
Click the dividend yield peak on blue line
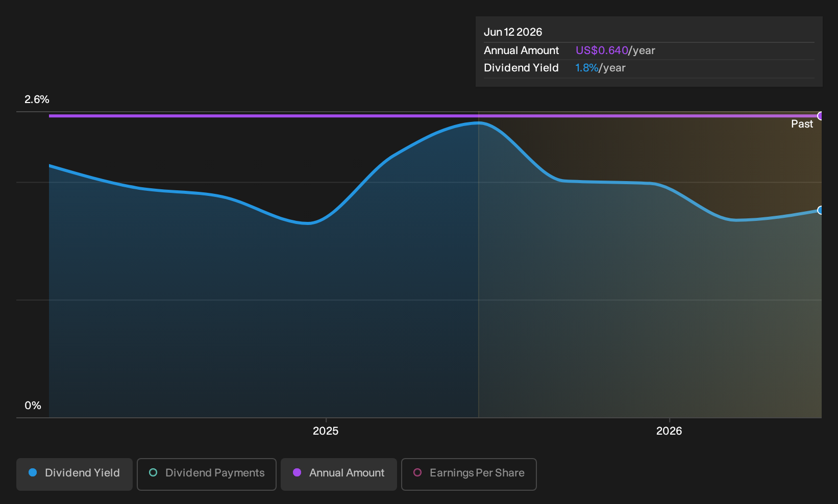478,123
